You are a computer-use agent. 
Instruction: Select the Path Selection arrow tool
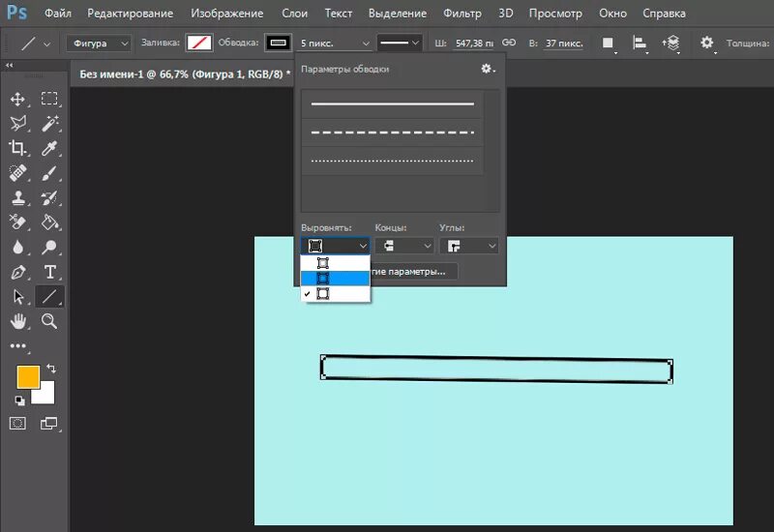point(17,297)
